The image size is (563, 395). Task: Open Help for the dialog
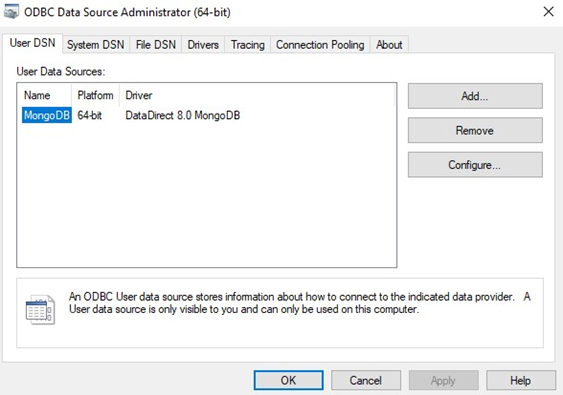521,380
